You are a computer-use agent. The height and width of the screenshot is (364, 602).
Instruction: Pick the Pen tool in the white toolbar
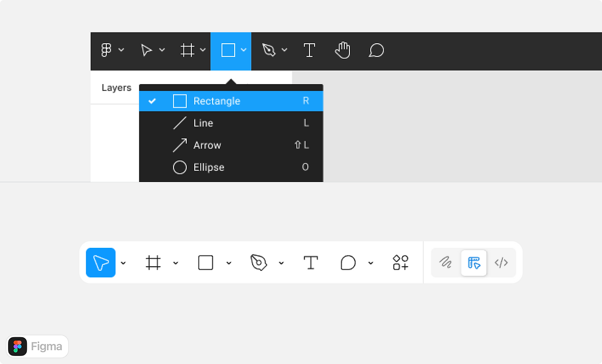coord(259,262)
